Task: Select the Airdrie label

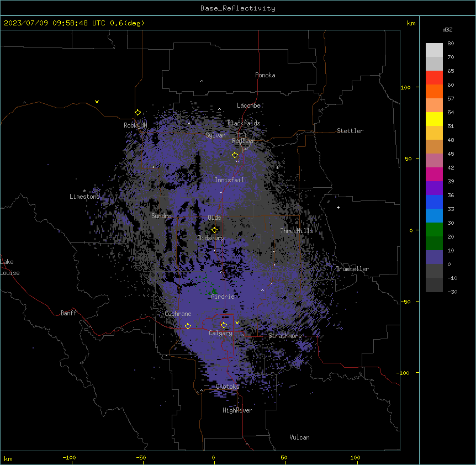Action: (223, 297)
